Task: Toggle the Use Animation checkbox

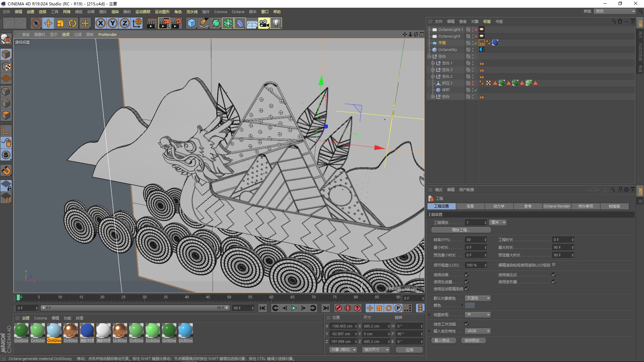Action: tap(467, 275)
